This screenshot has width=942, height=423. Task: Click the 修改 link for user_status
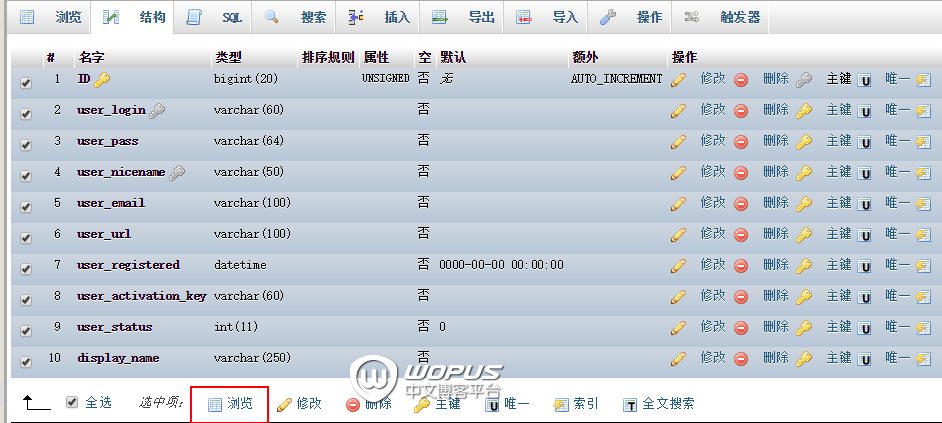tap(713, 327)
